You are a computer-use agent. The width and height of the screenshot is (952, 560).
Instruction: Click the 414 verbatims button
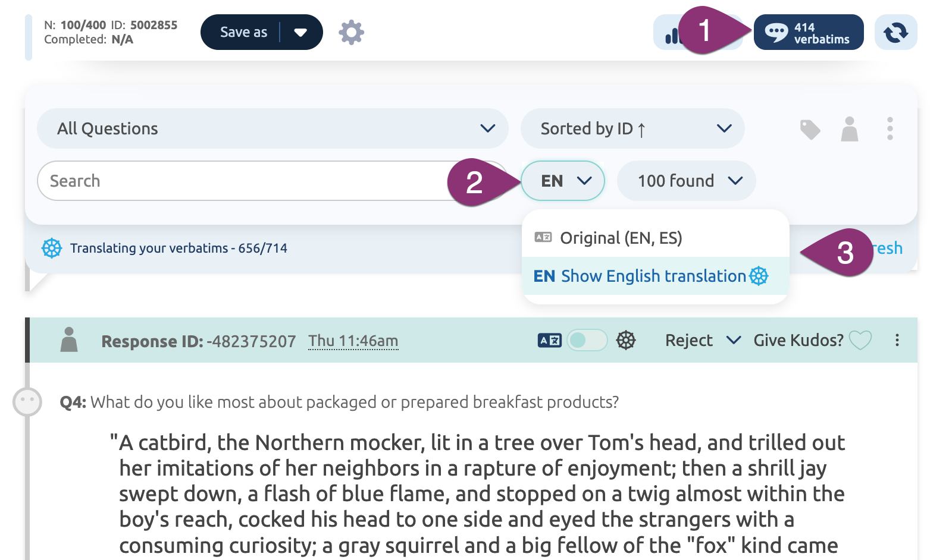click(x=808, y=33)
